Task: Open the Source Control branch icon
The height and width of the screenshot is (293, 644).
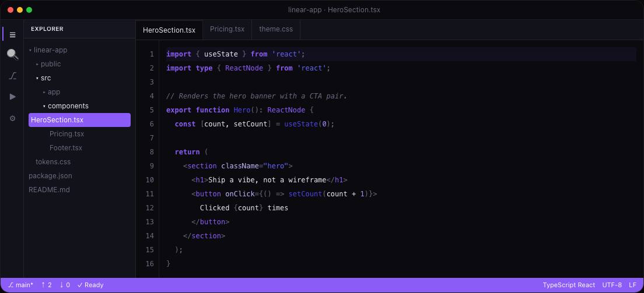Action: (x=12, y=76)
